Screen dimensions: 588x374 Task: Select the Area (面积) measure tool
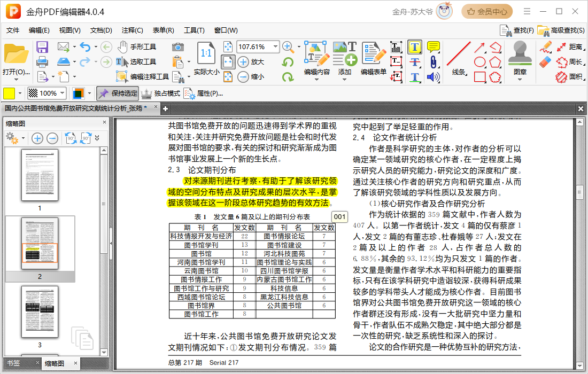coord(570,77)
